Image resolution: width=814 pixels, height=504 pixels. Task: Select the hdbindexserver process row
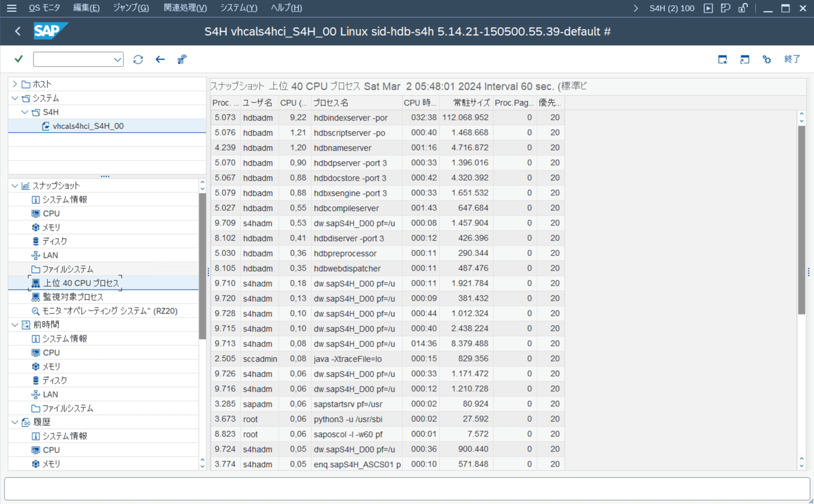click(350, 118)
